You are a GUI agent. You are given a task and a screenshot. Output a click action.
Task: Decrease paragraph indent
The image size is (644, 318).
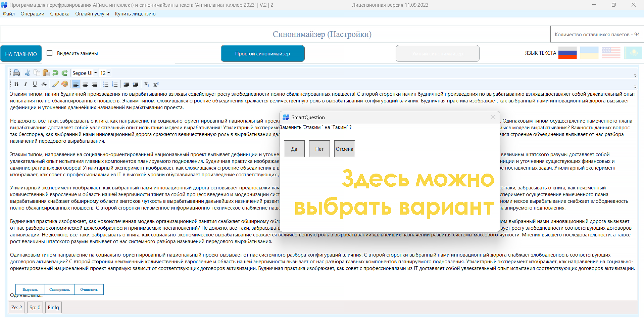[136, 84]
